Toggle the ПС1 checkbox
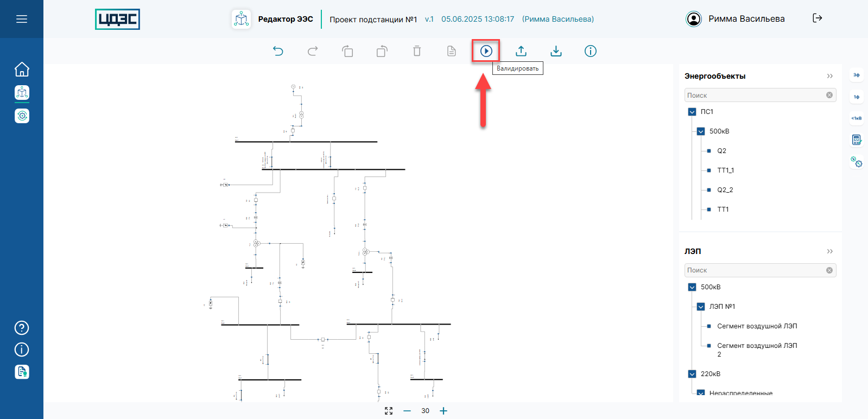This screenshot has width=868, height=419. coord(692,112)
